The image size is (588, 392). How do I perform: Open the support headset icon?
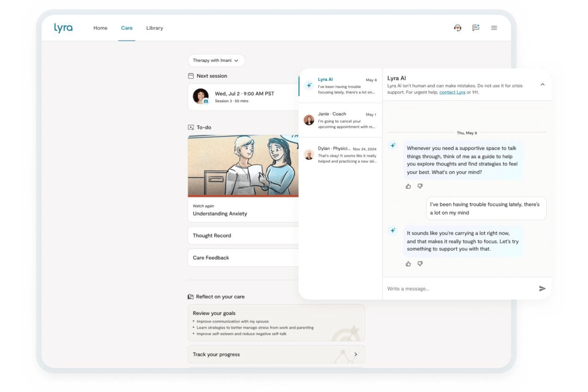click(x=458, y=28)
